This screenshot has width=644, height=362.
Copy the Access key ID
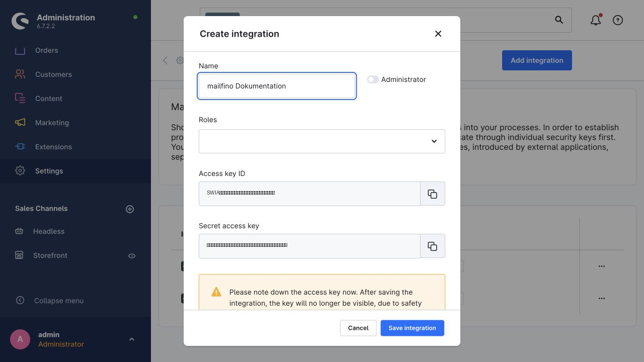click(433, 194)
